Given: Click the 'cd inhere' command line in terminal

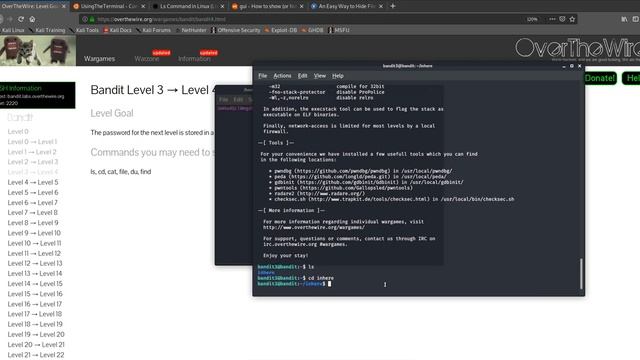Looking at the screenshot, I should [296, 278].
